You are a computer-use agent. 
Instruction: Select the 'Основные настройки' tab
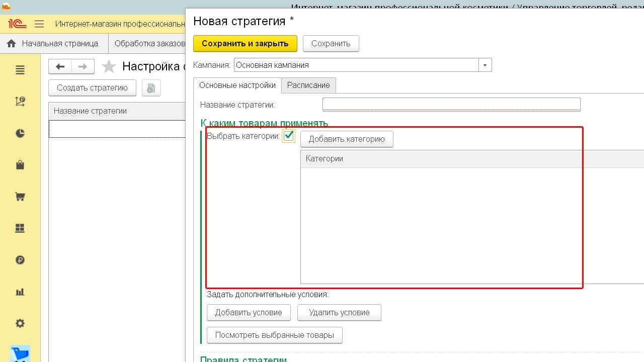coord(237,85)
